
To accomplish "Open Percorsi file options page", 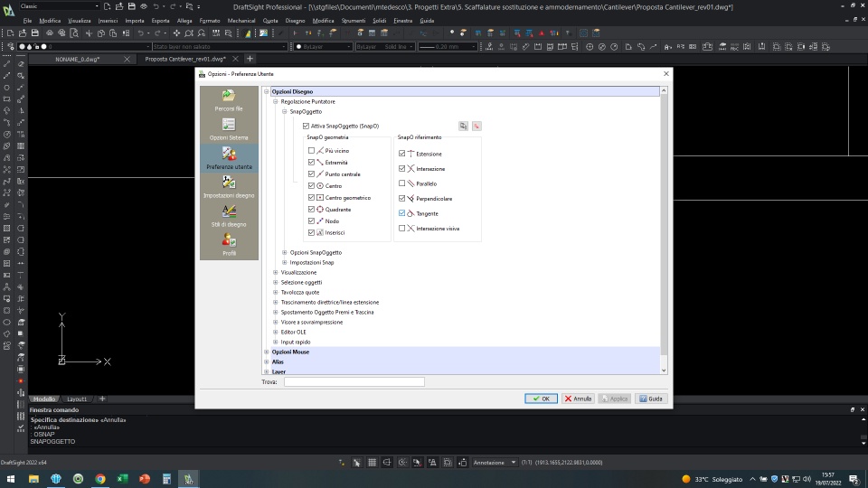I will tap(229, 100).
